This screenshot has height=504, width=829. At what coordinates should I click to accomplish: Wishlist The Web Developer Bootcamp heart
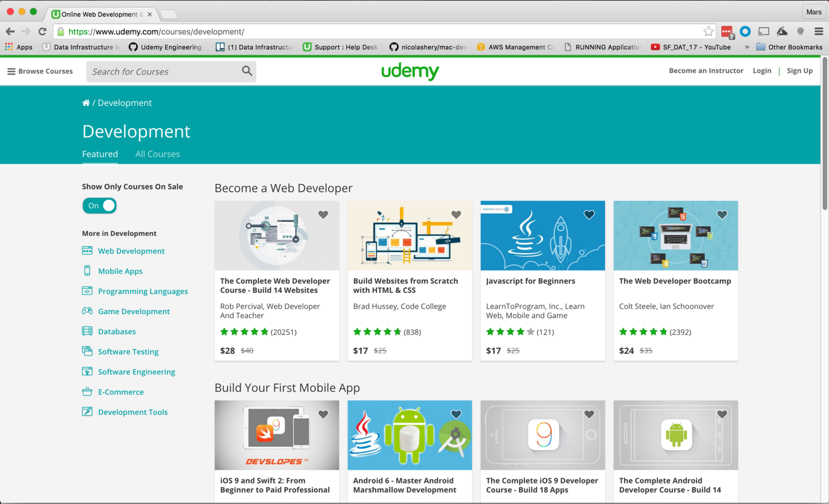(722, 214)
